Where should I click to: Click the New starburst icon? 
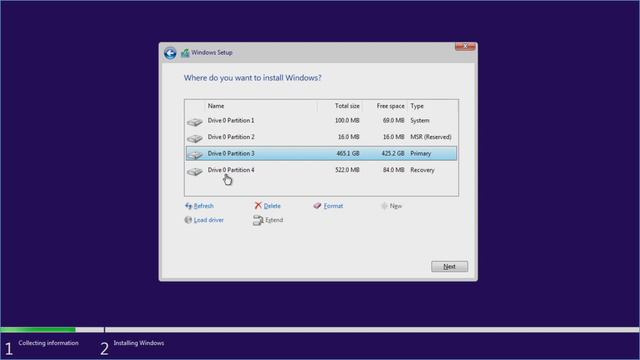click(x=384, y=206)
